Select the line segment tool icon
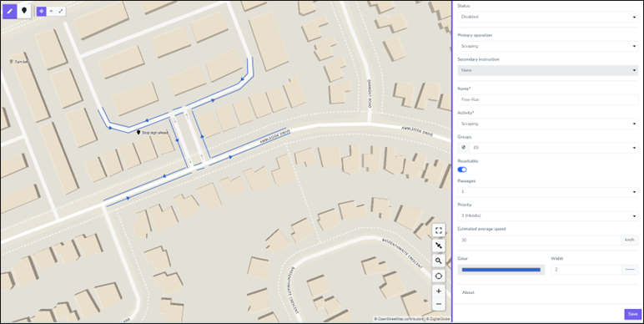Viewport: 644px width, 324px height. point(61,11)
